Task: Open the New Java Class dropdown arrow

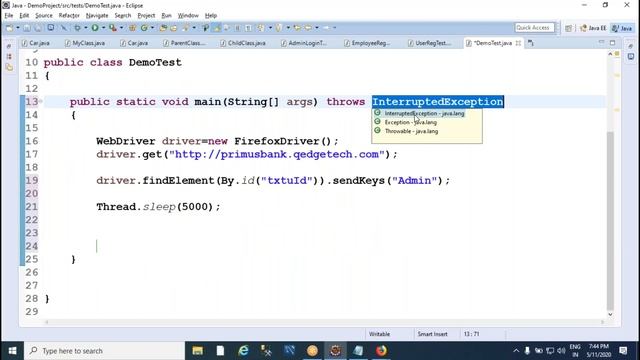Action: [x=152, y=28]
